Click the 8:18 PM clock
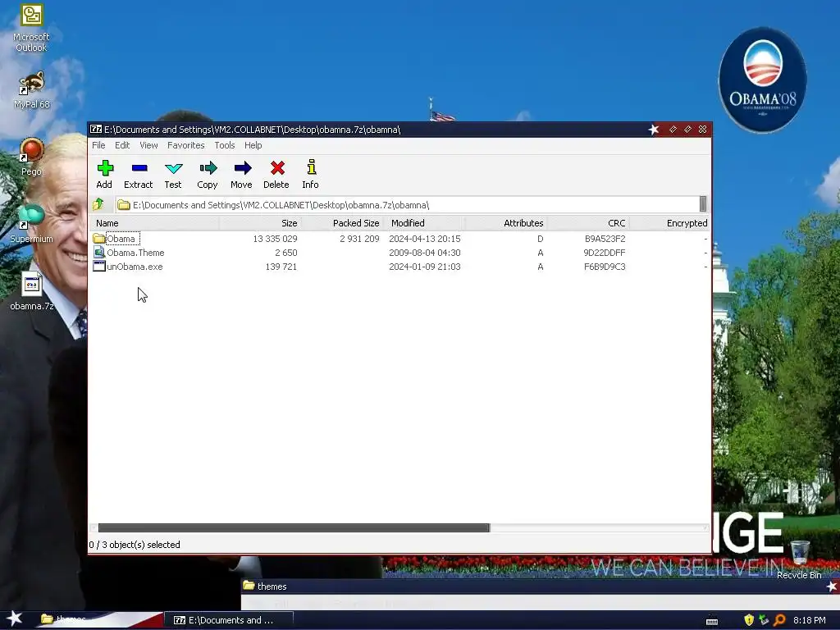840x630 pixels. point(810,620)
